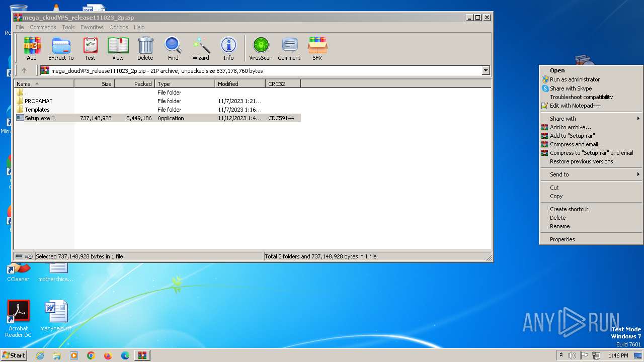Launch Google Chrome from the taskbar
This screenshot has width=644, height=362.
pos(91,355)
